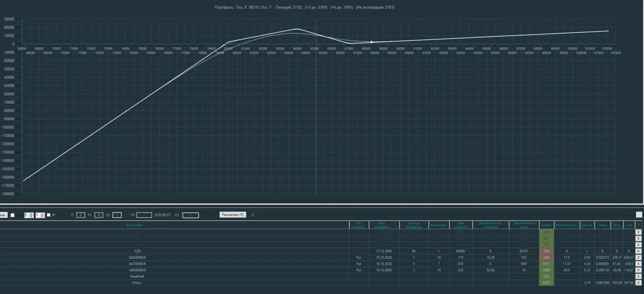Click the white square button above the table

[x=639, y=215]
